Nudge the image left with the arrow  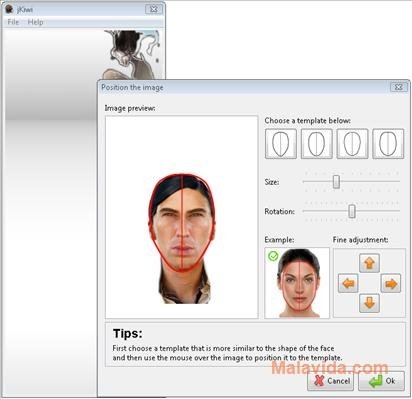coord(348,284)
